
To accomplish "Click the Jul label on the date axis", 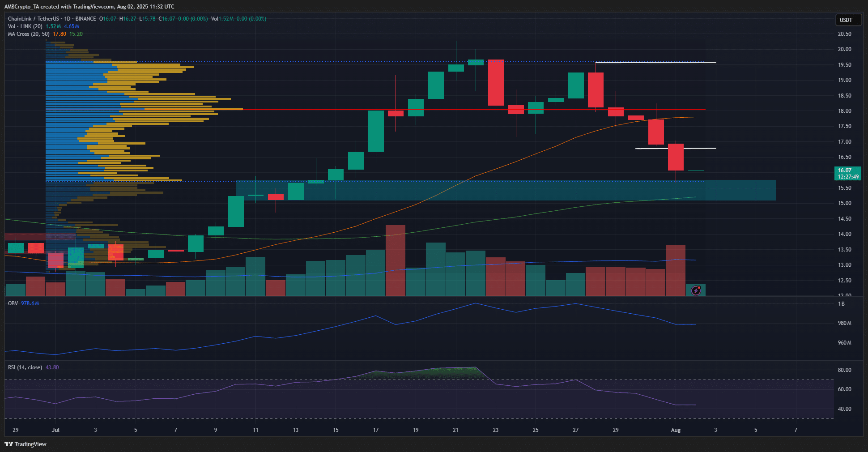I will 55,430.
